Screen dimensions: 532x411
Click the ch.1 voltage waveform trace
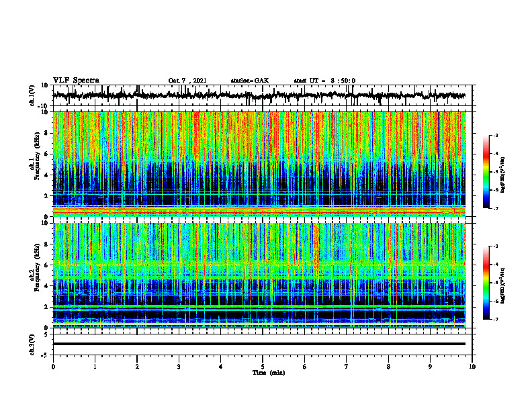tap(259, 95)
